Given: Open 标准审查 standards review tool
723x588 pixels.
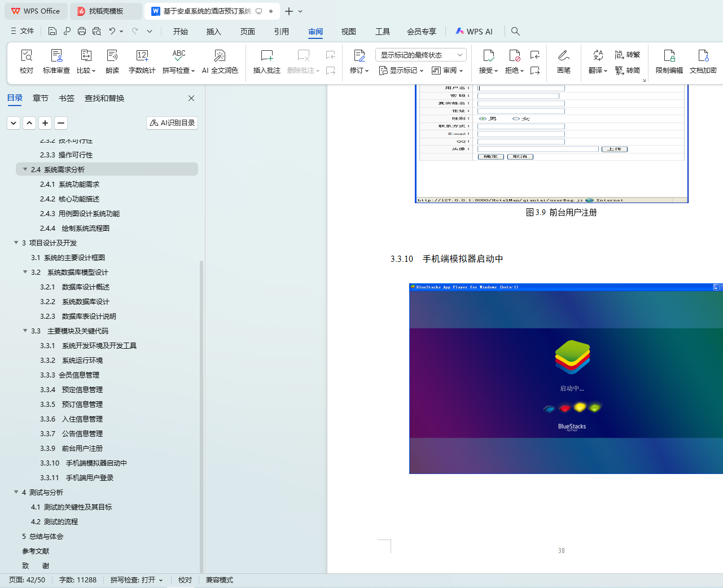Looking at the screenshot, I should tap(56, 62).
